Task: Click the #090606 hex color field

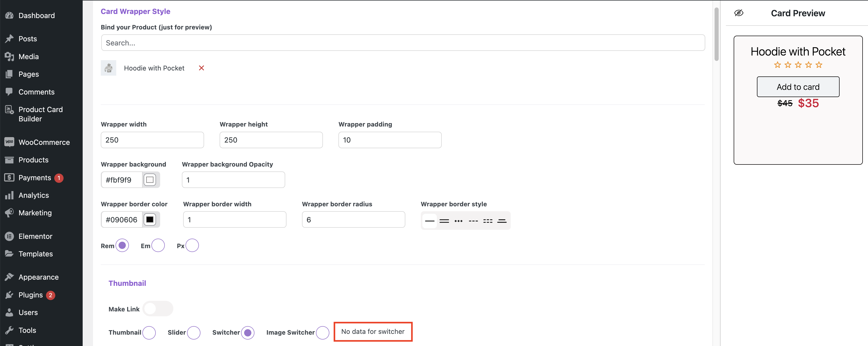Action: click(121, 220)
